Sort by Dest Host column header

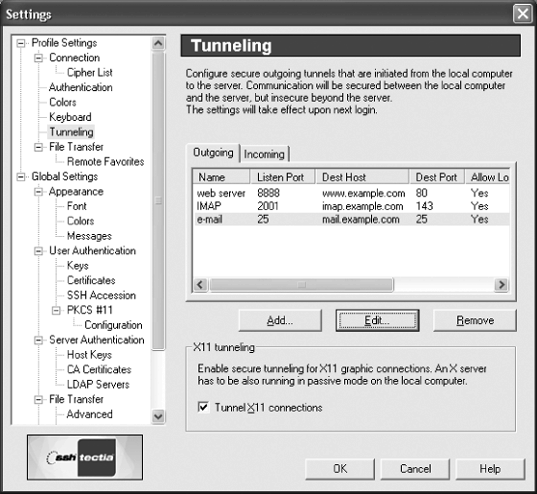pos(362,177)
